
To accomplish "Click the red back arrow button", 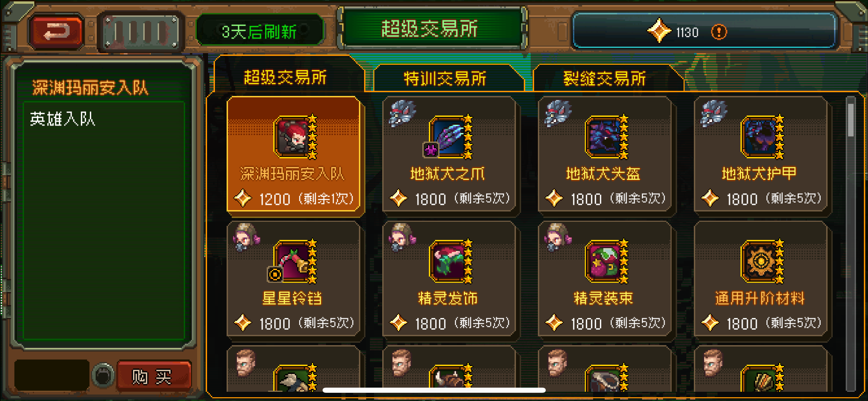I will (57, 32).
